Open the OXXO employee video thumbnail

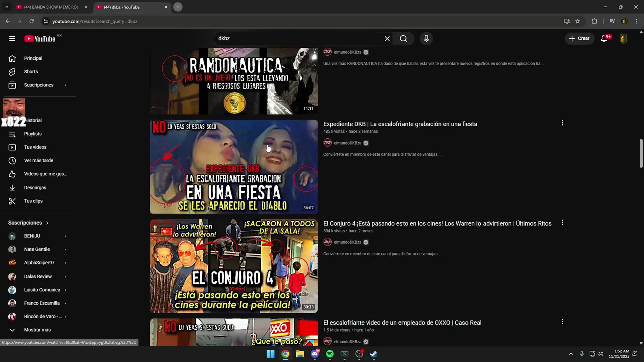[234, 332]
